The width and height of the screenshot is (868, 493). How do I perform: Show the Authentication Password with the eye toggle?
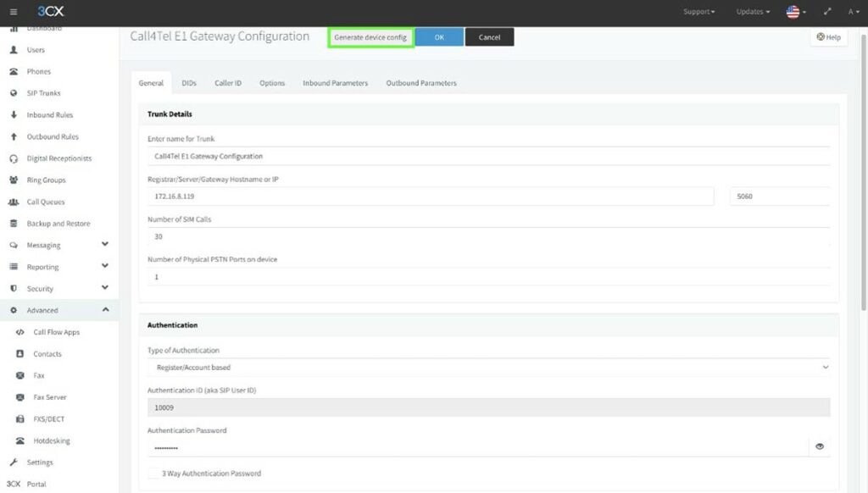pyautogui.click(x=820, y=446)
